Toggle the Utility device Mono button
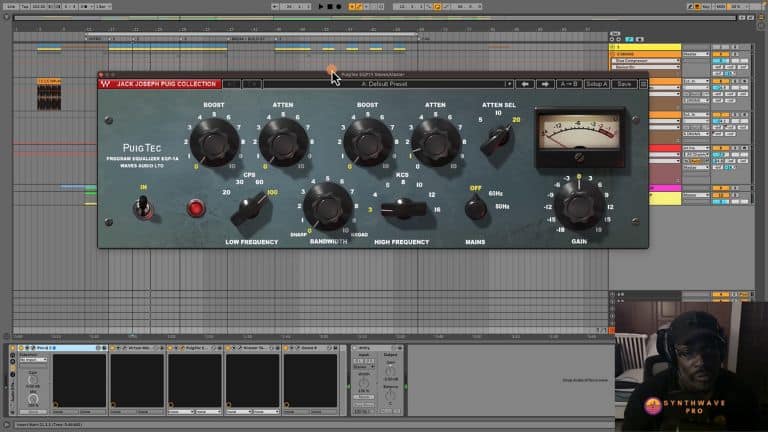Image resolution: width=768 pixels, height=432 pixels. coord(363,397)
